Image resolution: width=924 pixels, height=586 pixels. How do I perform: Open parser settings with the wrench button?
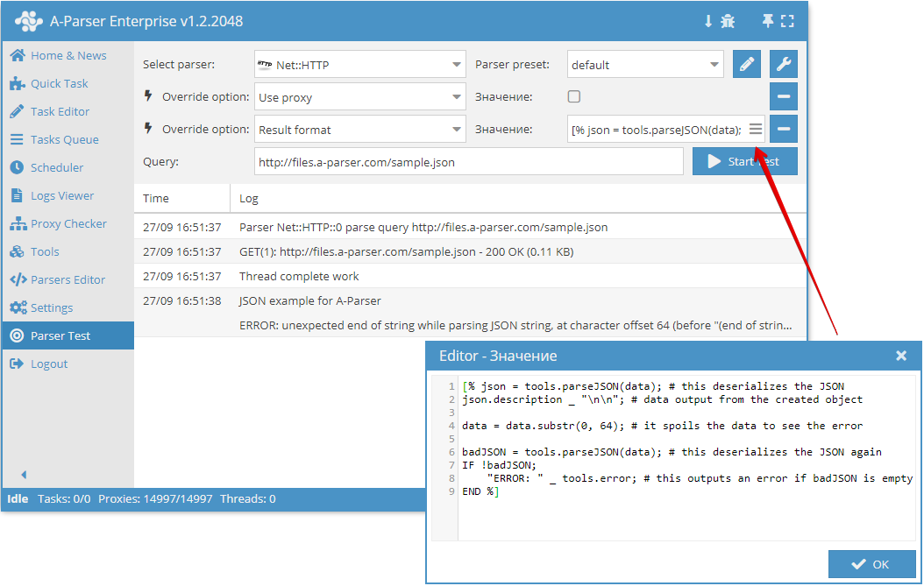[x=784, y=64]
